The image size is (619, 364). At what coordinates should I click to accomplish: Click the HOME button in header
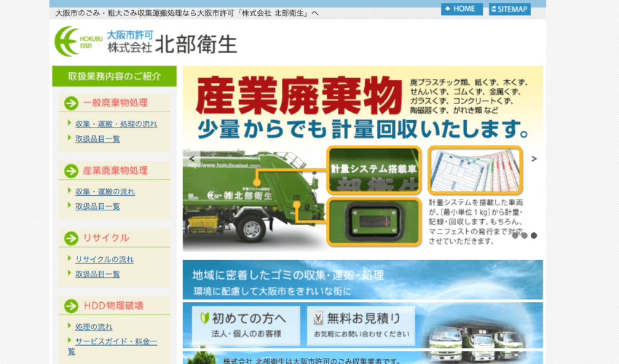pyautogui.click(x=462, y=9)
